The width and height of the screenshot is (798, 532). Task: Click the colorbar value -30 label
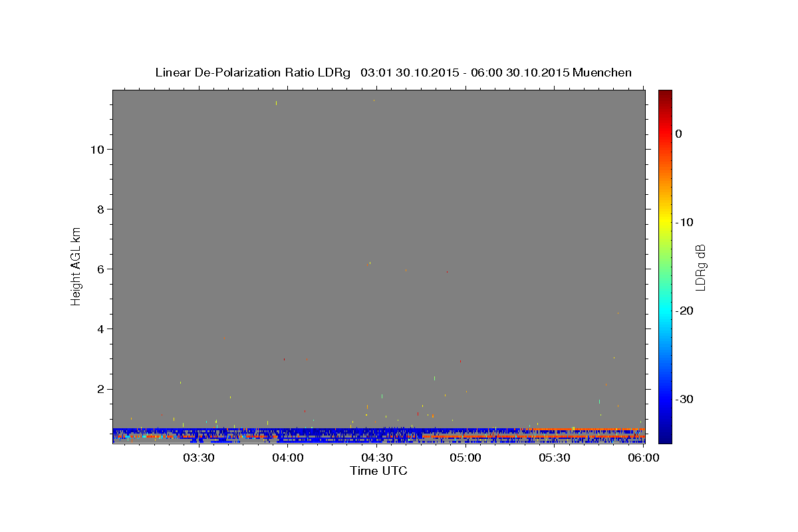click(x=685, y=399)
